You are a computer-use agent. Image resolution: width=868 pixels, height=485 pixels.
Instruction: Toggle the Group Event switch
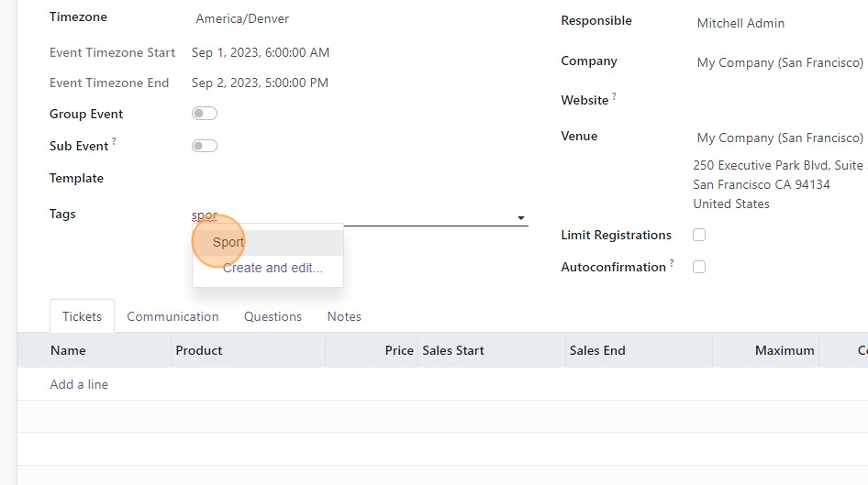[x=205, y=114]
